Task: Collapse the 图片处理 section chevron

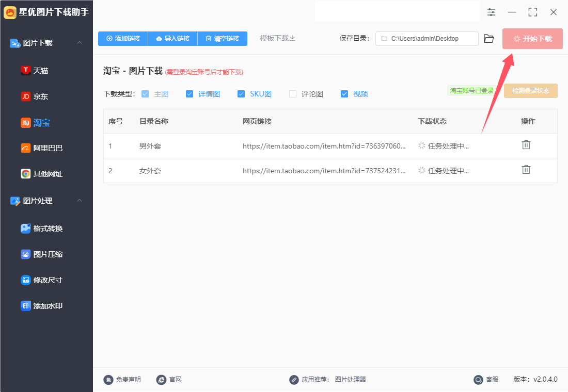Action: (80, 200)
